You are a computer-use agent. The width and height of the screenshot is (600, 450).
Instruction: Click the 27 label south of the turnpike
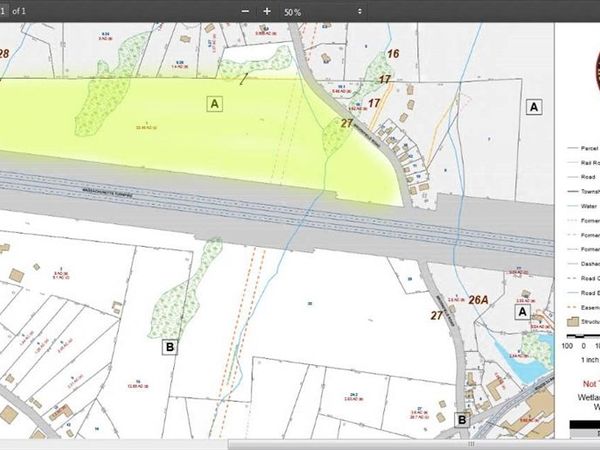437,316
